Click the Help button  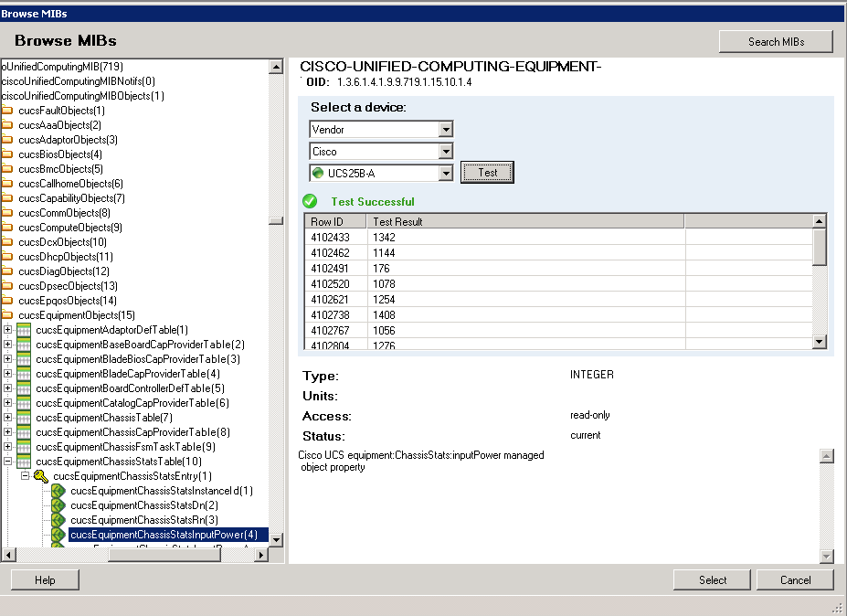[45, 579]
